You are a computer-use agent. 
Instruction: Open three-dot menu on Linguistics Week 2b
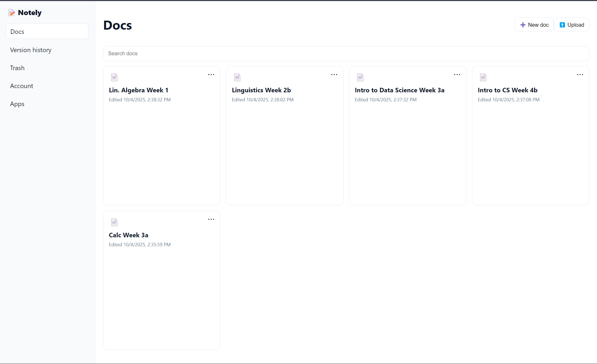(334, 75)
